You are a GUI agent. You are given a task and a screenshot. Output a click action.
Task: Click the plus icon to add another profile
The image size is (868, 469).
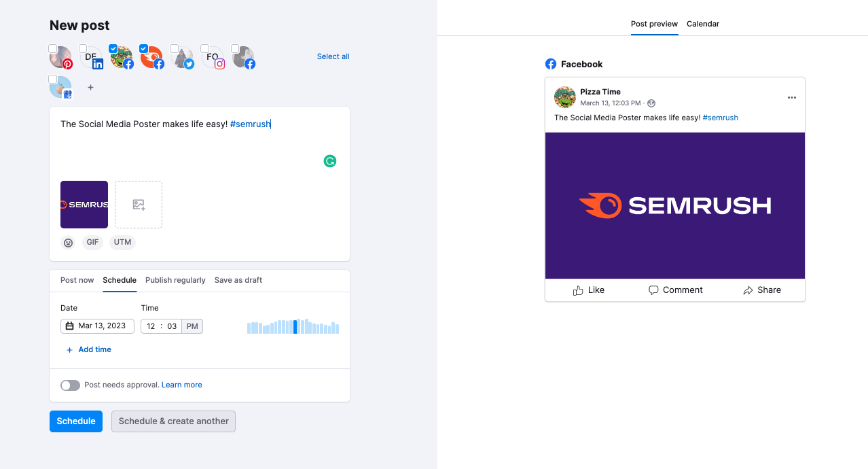click(x=90, y=87)
